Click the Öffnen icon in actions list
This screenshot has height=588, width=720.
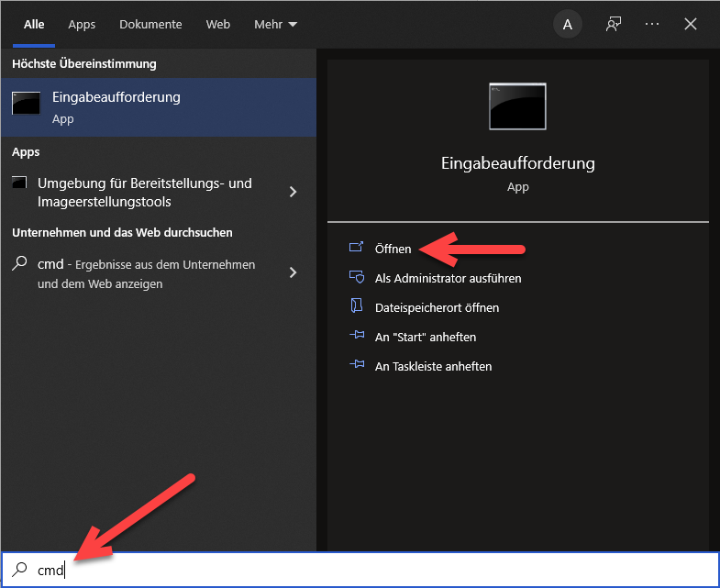pyautogui.click(x=357, y=248)
